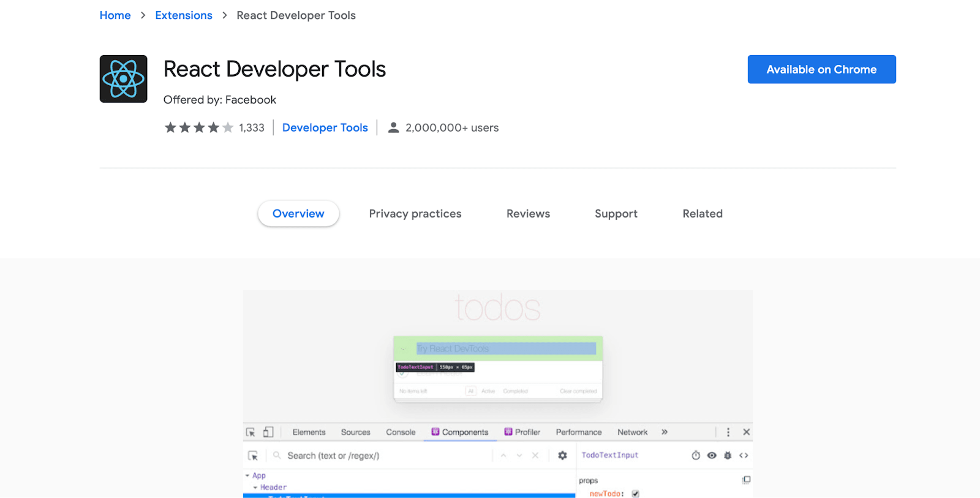Open the Network tab in DevTools
Image resolution: width=980 pixels, height=498 pixels.
(632, 432)
